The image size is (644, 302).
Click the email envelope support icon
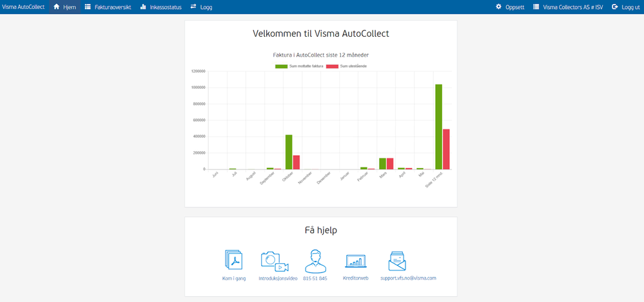click(x=397, y=261)
